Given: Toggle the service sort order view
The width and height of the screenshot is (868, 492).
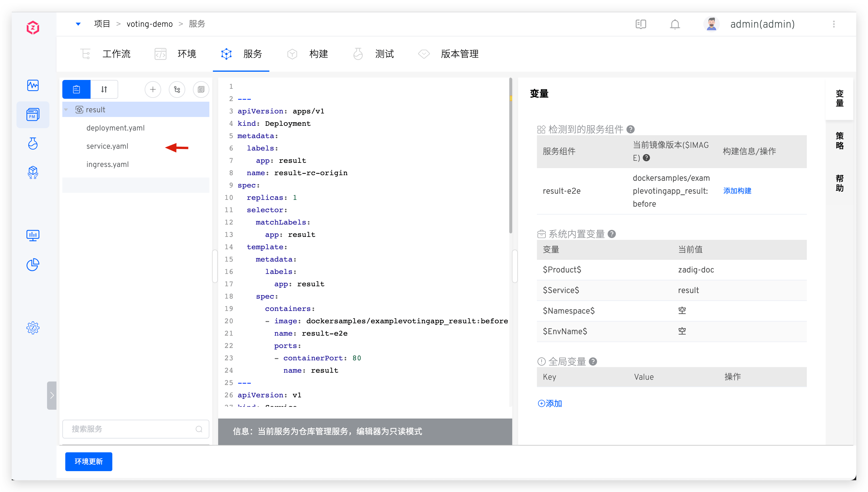Looking at the screenshot, I should (104, 90).
